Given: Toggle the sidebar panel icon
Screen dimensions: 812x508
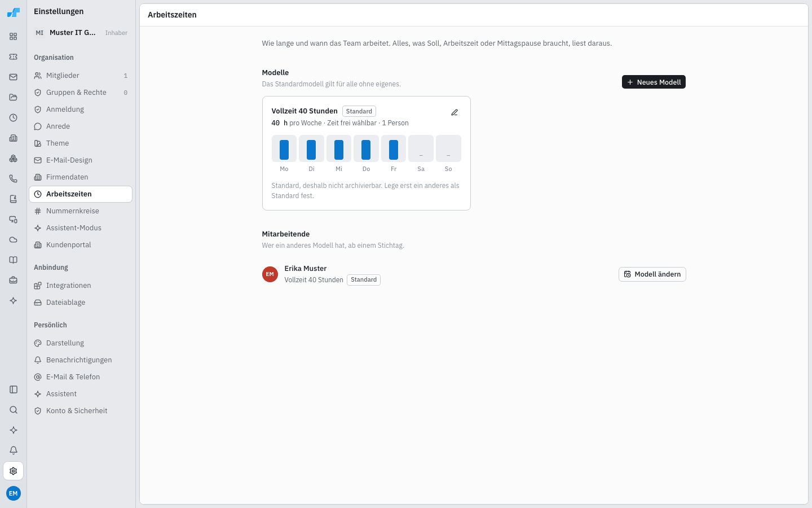Looking at the screenshot, I should 14,389.
